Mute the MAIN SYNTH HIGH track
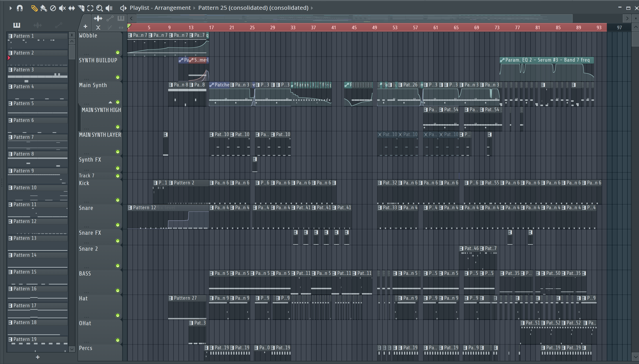 pyautogui.click(x=118, y=127)
